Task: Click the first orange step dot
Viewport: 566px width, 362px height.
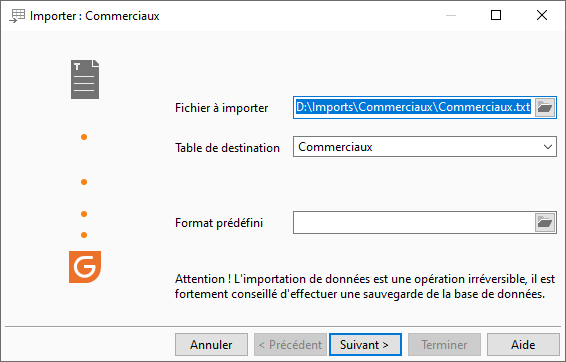Action: click(x=84, y=137)
